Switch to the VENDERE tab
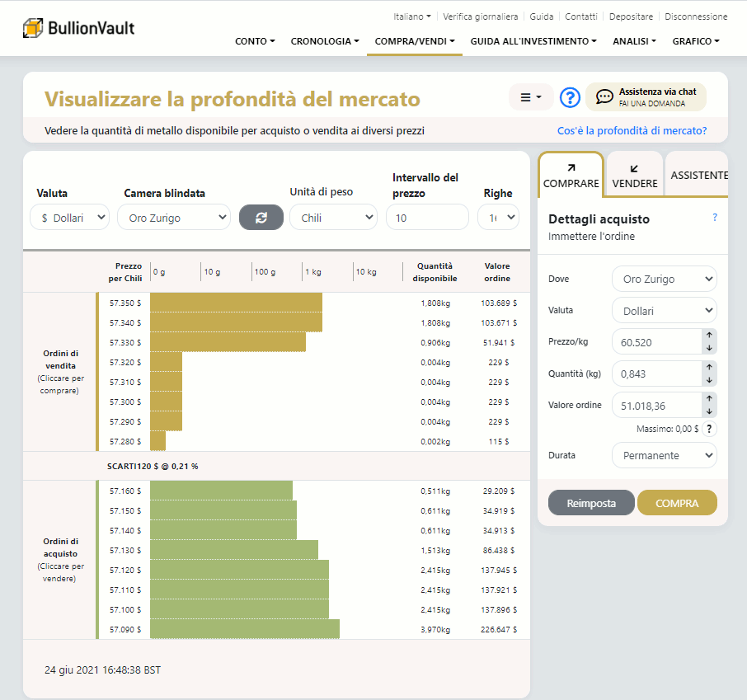Image resolution: width=747 pixels, height=700 pixels. pyautogui.click(x=634, y=176)
